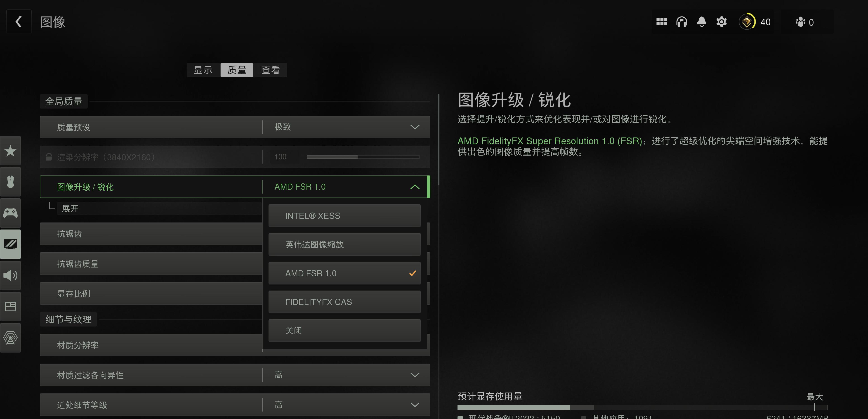Open the settings gear icon
This screenshot has height=419, width=868.
point(722,22)
